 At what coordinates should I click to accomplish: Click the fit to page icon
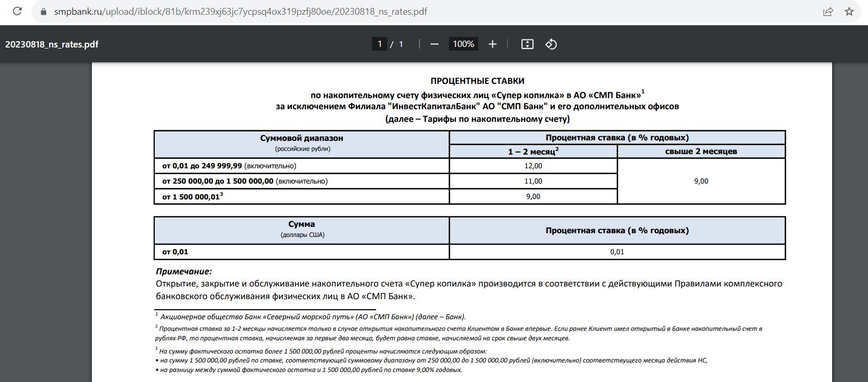[527, 44]
